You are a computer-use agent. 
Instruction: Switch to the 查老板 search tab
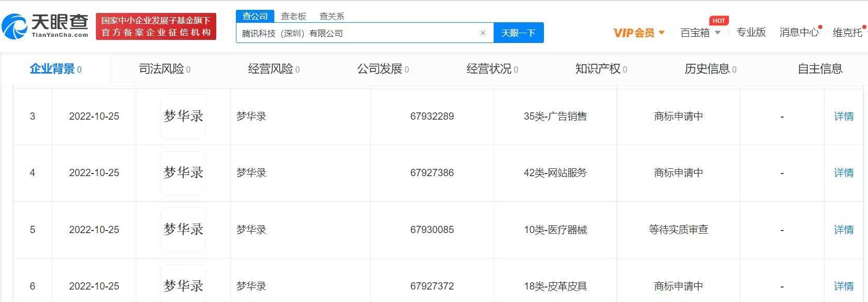click(293, 16)
